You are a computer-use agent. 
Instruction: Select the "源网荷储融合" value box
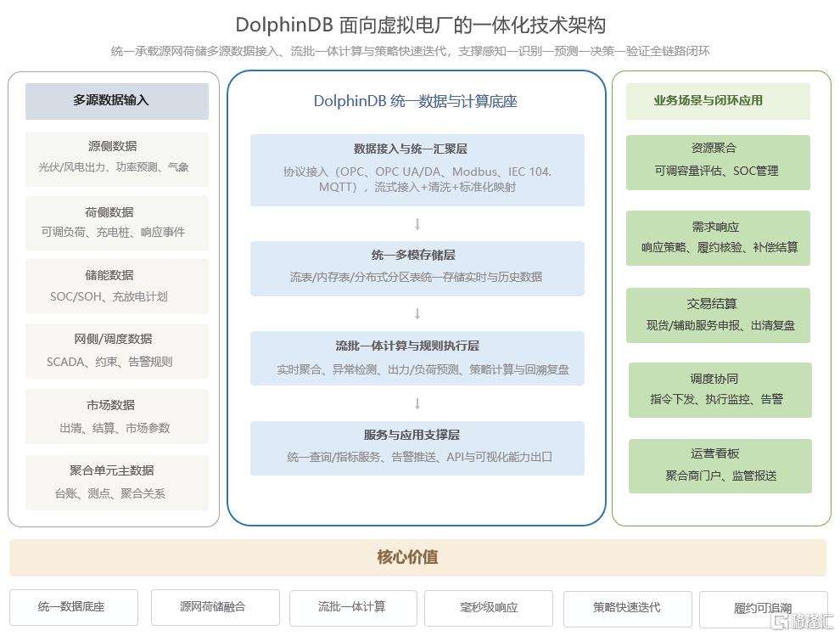pos(216,608)
